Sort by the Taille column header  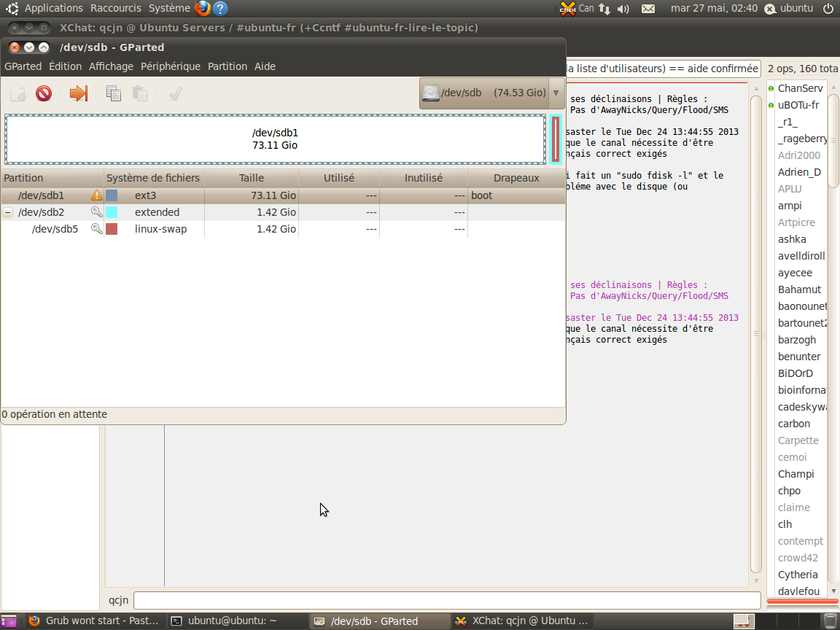[x=252, y=178]
